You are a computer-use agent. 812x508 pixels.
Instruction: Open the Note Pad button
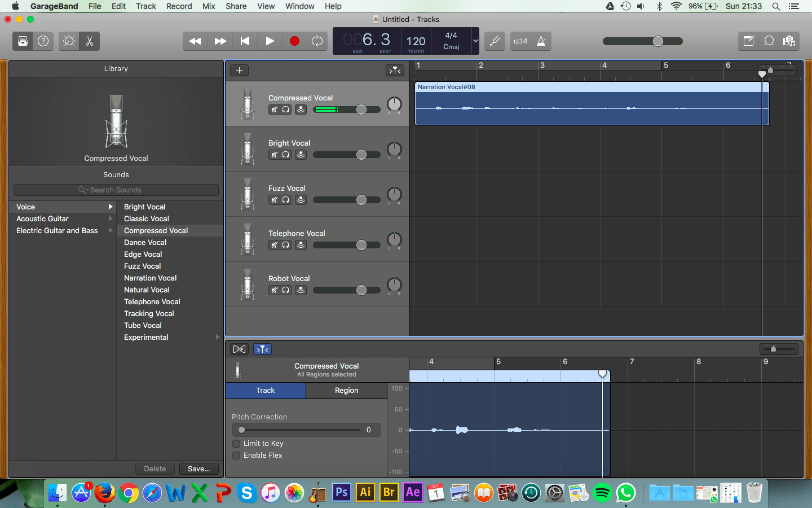coord(749,41)
